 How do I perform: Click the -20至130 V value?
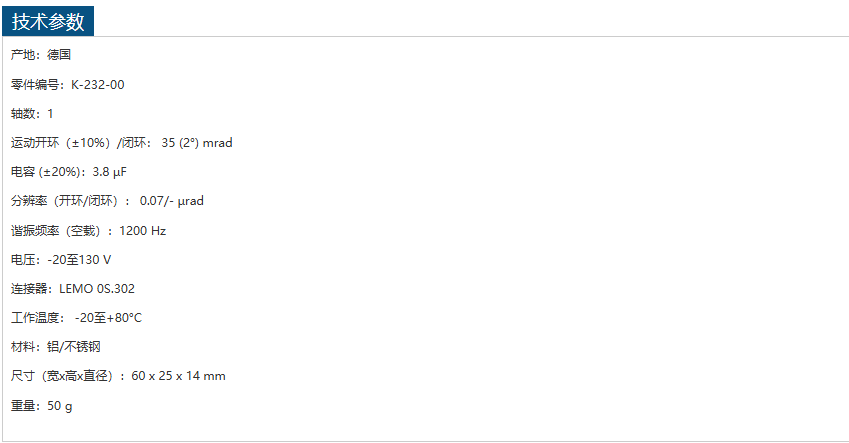coord(79,260)
